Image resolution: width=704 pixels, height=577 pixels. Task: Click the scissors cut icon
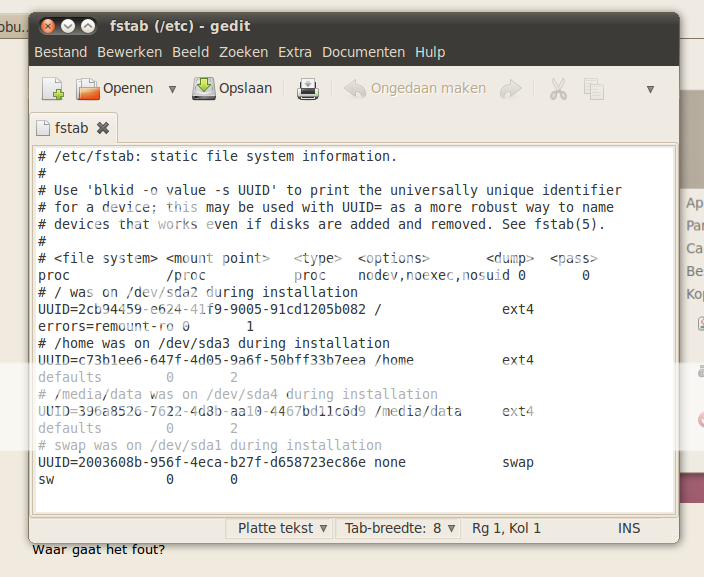coord(558,89)
